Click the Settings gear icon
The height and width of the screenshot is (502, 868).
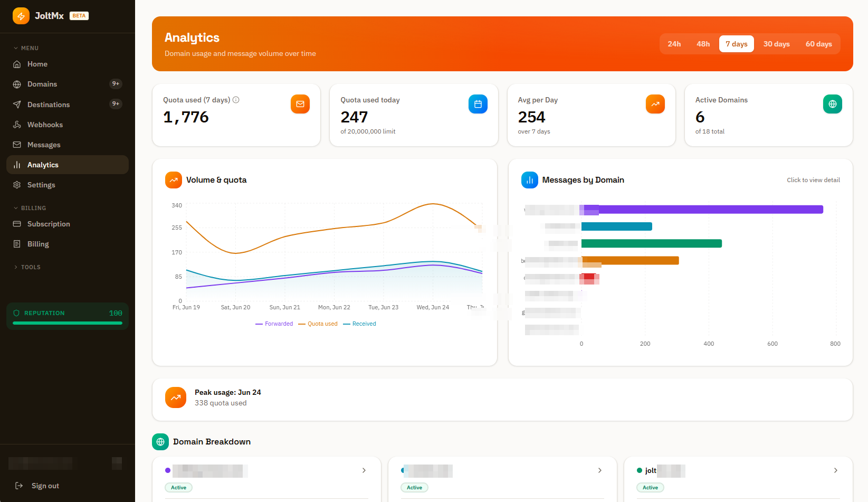[17, 185]
